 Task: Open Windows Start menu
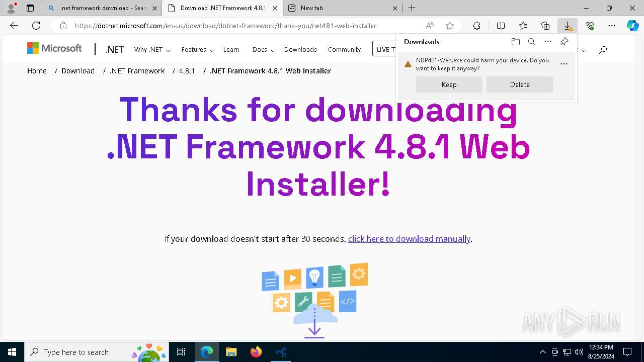tap(12, 352)
